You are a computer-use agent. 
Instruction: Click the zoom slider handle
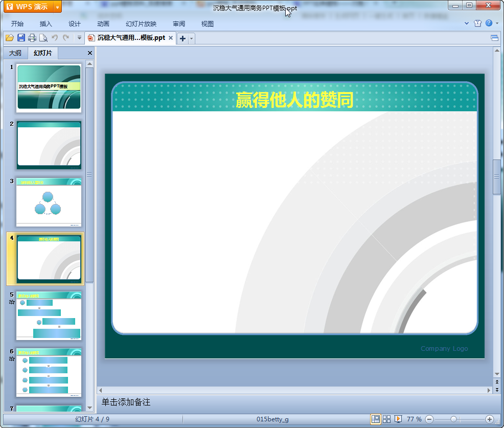[453, 419]
